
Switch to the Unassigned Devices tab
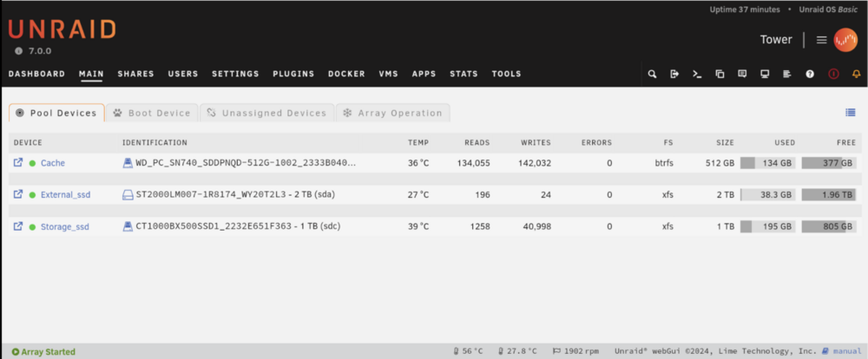pyautogui.click(x=266, y=113)
